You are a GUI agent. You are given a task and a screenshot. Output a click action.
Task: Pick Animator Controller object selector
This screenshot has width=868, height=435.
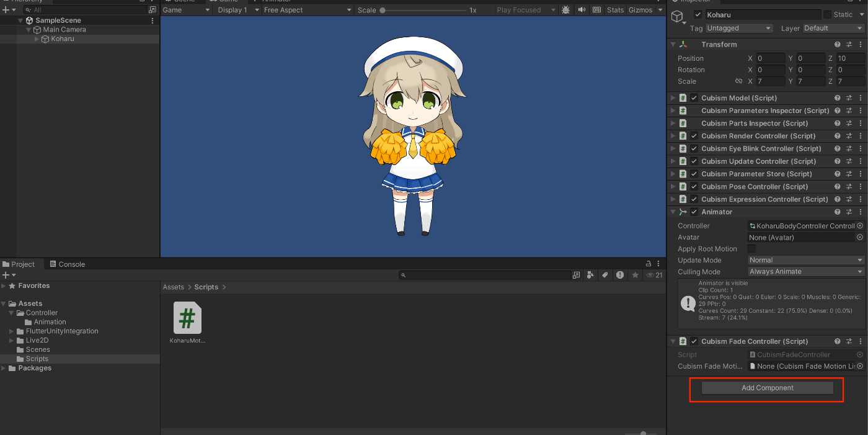tap(860, 226)
